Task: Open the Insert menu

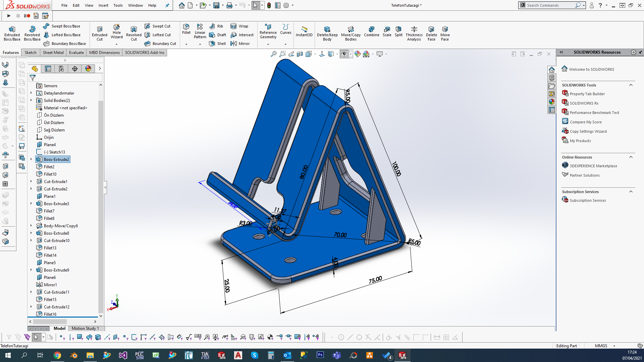Action: [103, 5]
